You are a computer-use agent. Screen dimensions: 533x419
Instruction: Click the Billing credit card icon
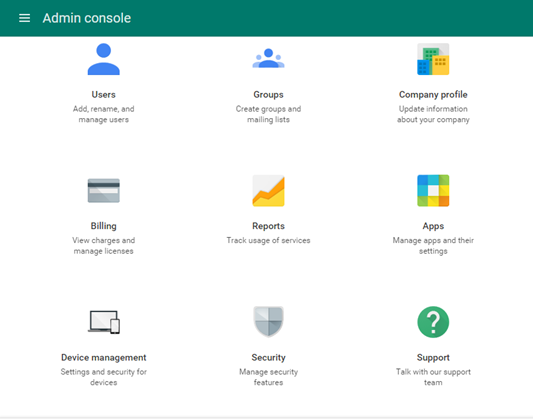click(x=104, y=191)
